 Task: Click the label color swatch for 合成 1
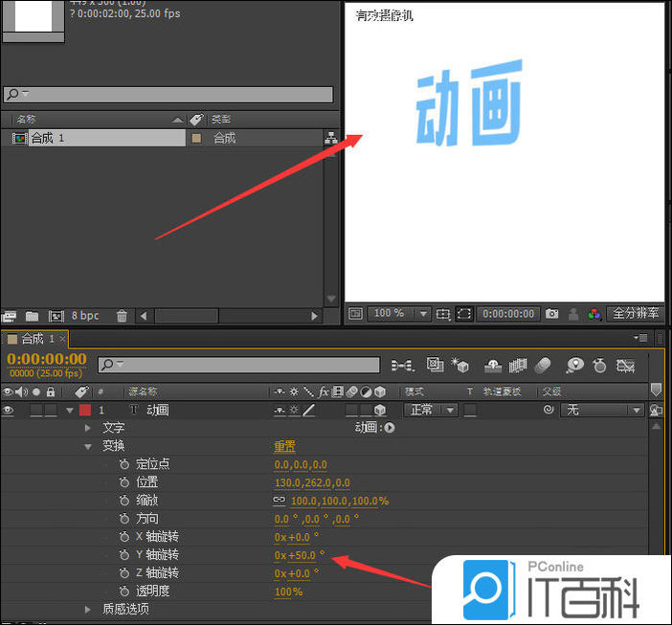(x=196, y=138)
